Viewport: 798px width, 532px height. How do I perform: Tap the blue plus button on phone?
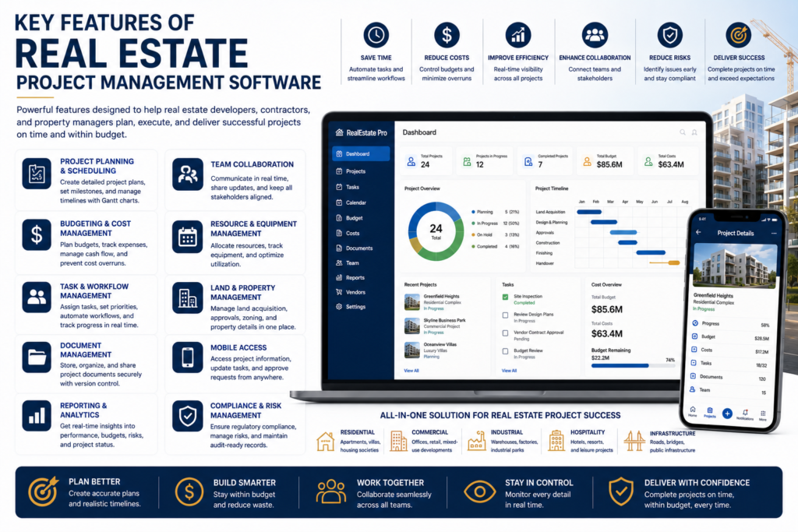pos(727,414)
